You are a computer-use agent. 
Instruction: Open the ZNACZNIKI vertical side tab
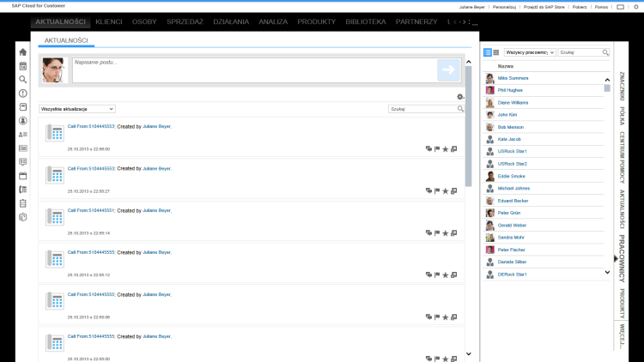tap(622, 87)
